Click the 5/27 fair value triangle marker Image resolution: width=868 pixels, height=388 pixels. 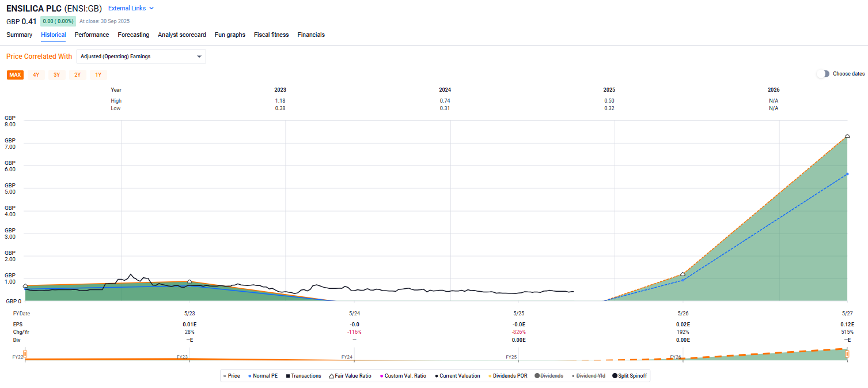[847, 136]
